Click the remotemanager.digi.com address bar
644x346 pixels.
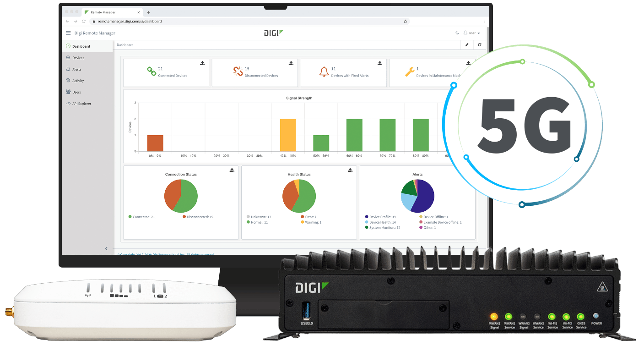tap(249, 21)
